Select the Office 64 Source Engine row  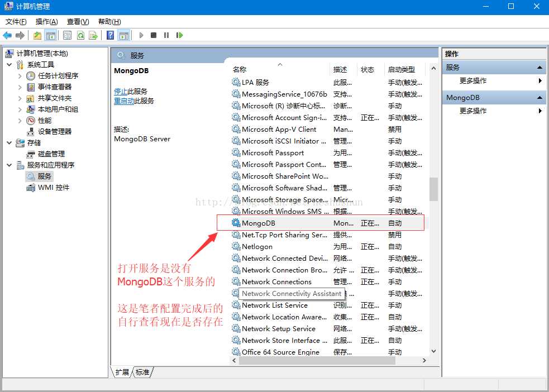click(x=327, y=352)
